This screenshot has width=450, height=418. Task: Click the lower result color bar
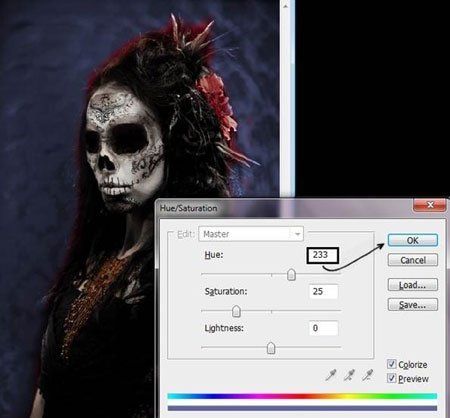[302, 408]
